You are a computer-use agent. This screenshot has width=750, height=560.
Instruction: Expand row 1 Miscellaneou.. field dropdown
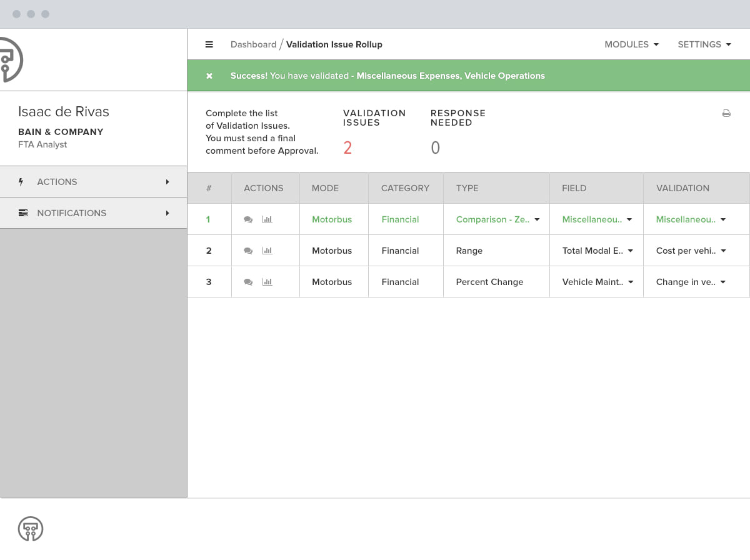[629, 220]
